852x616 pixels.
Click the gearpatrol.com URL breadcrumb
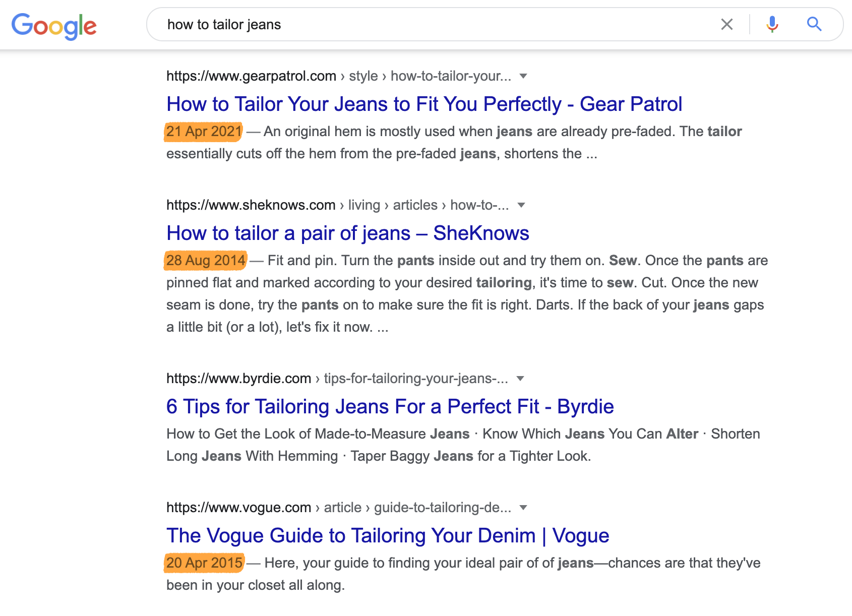point(251,76)
